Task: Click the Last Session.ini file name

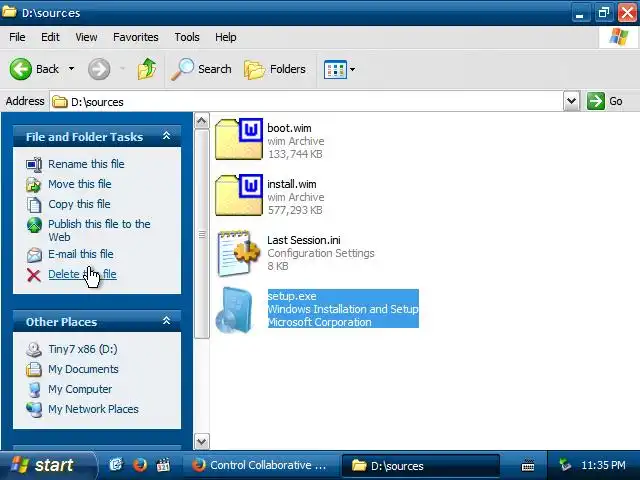Action: [304, 240]
